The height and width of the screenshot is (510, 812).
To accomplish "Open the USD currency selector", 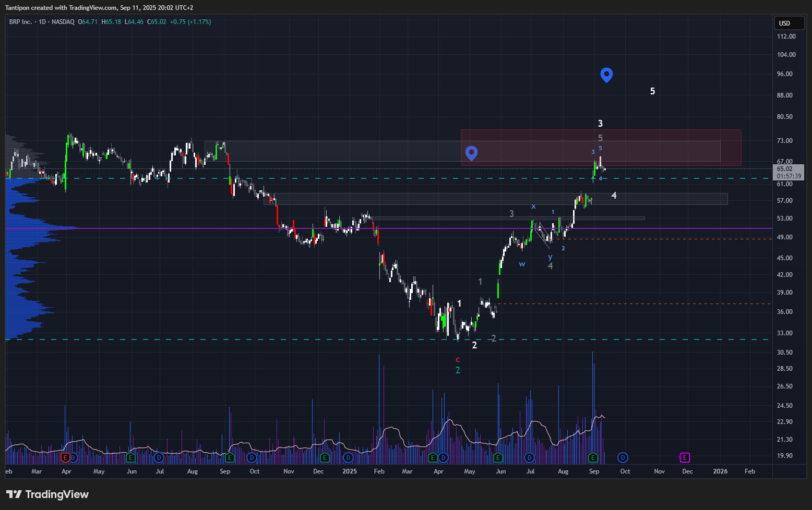I will pyautogui.click(x=788, y=23).
